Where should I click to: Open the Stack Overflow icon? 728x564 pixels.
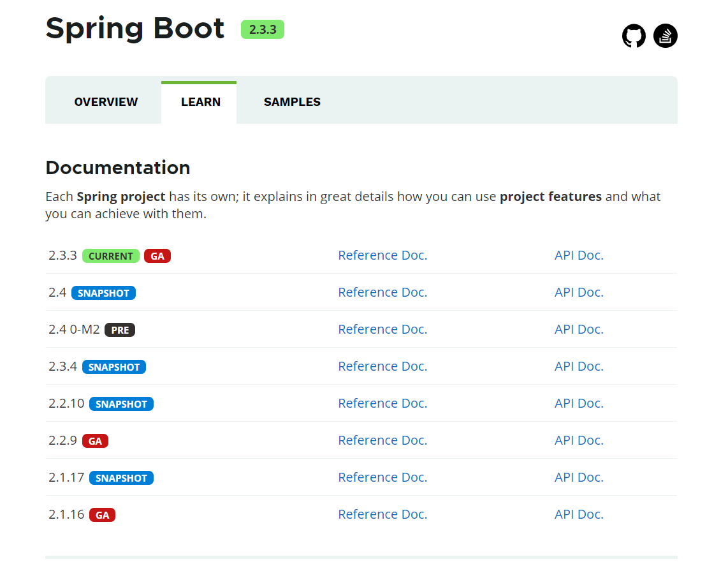pos(666,36)
